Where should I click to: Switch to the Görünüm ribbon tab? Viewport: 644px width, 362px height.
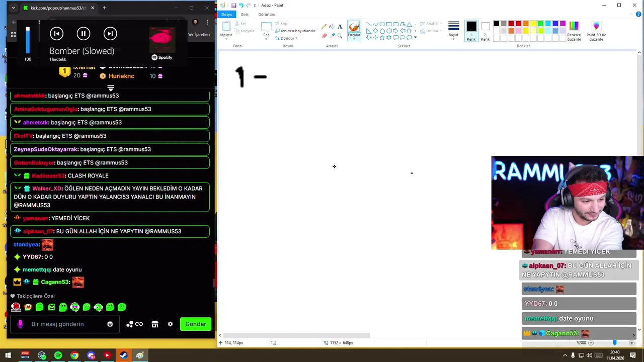click(267, 14)
